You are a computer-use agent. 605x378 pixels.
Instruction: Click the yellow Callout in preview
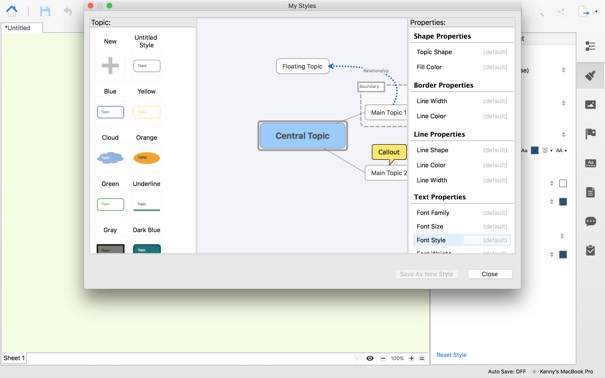389,152
